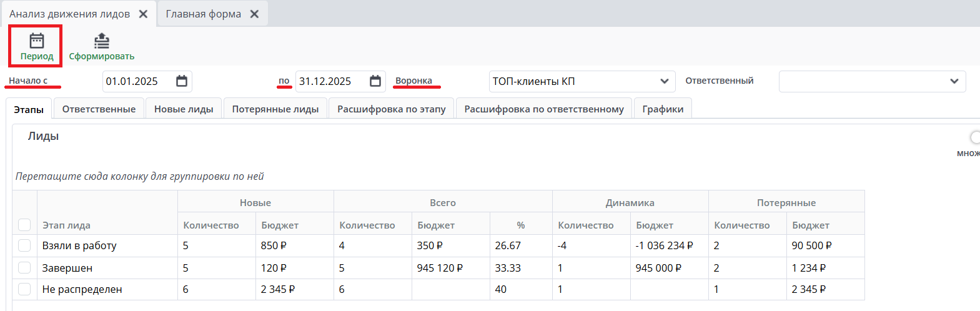Check the row checkbox for Взяли в работу
980x311 pixels.
[24, 245]
